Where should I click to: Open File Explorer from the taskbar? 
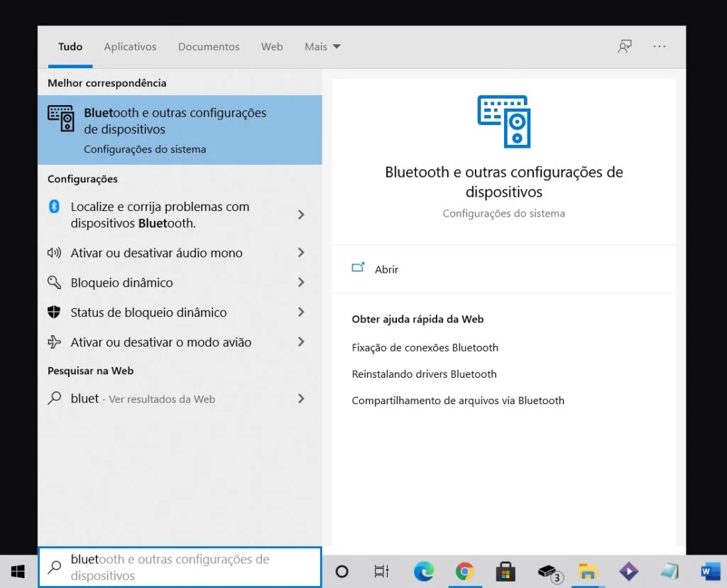point(587,571)
